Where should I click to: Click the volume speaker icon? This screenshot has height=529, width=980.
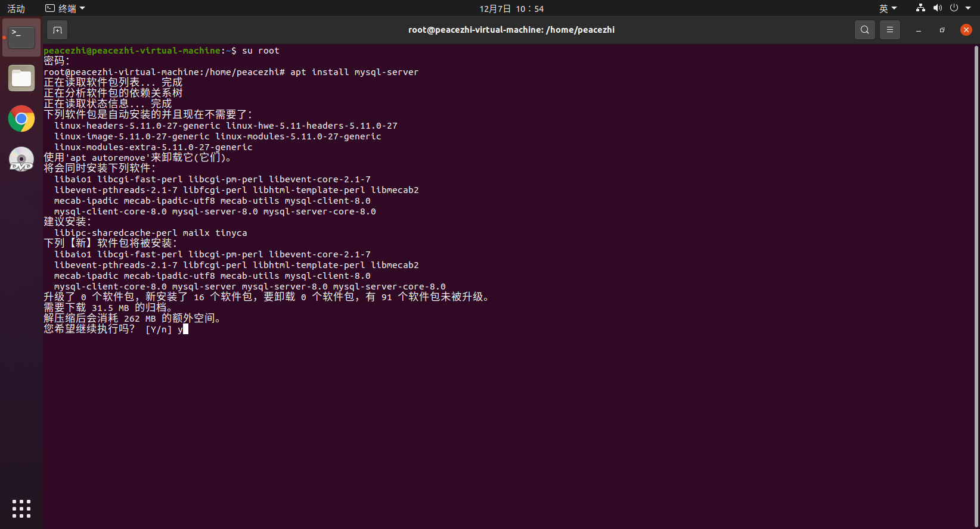pos(937,8)
